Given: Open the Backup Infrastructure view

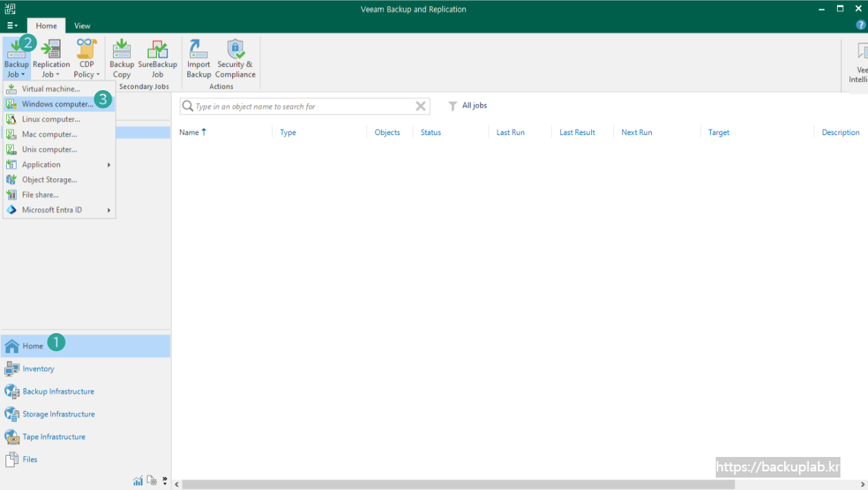Looking at the screenshot, I should pos(85,392).
